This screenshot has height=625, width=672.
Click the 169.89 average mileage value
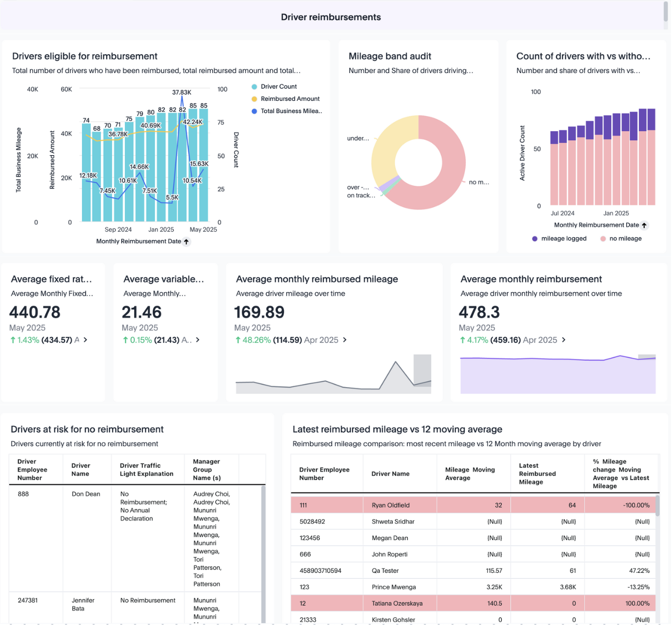coord(259,312)
